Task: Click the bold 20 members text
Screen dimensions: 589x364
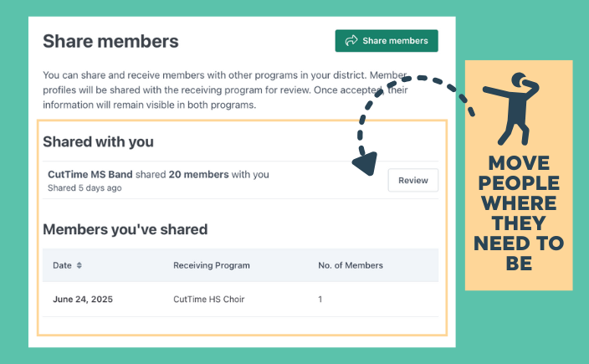Action: click(199, 174)
